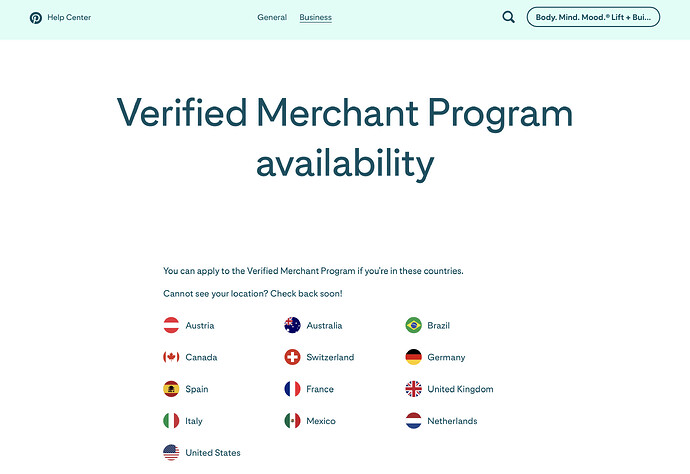Click the 'You can apply to the Verified' sentence
Screen dimensions: 690x474
click(313, 271)
